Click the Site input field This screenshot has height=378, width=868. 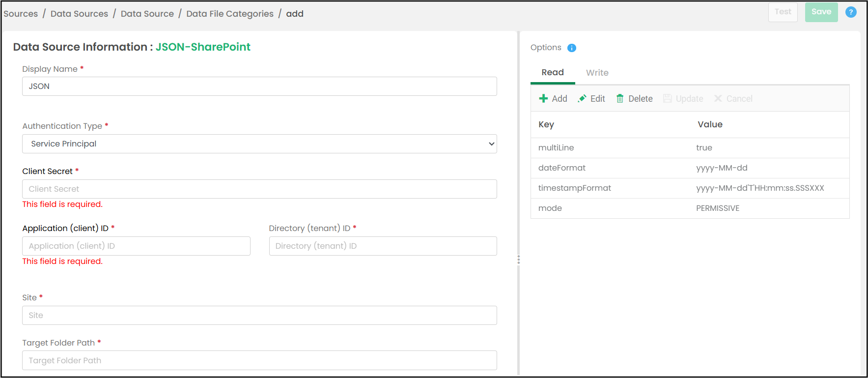tap(259, 315)
